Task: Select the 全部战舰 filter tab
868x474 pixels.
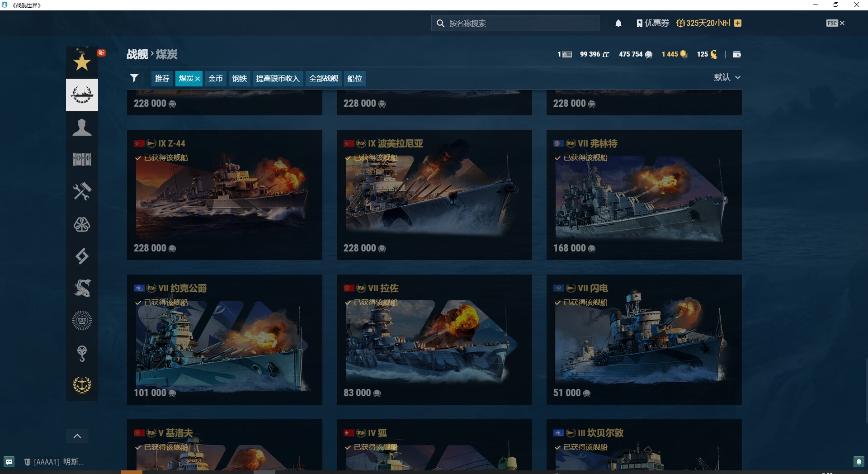Action: (323, 78)
